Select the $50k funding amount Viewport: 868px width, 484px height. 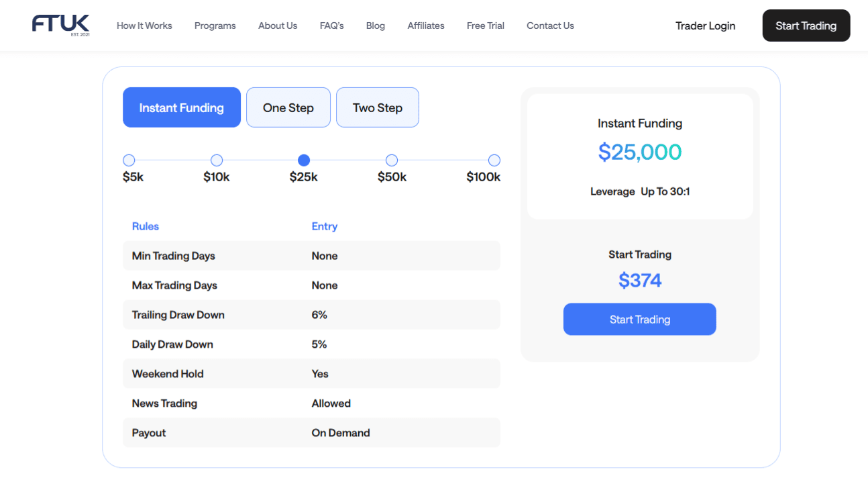point(391,160)
